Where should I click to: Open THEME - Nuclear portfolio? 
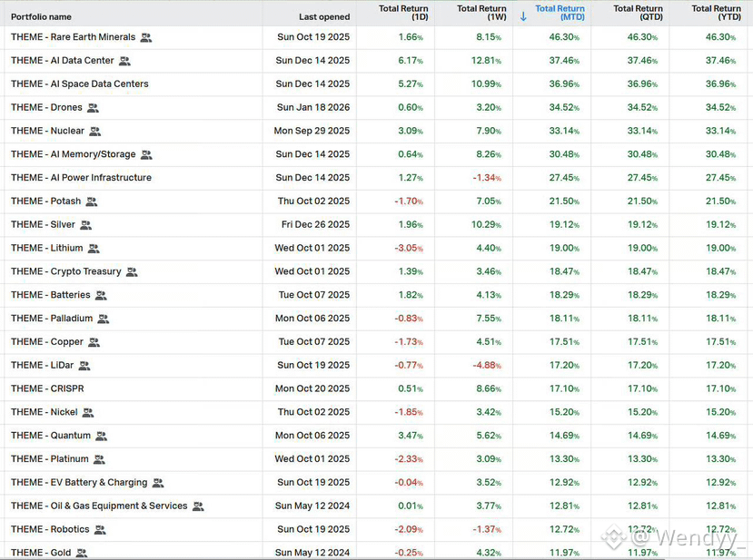[x=47, y=131]
